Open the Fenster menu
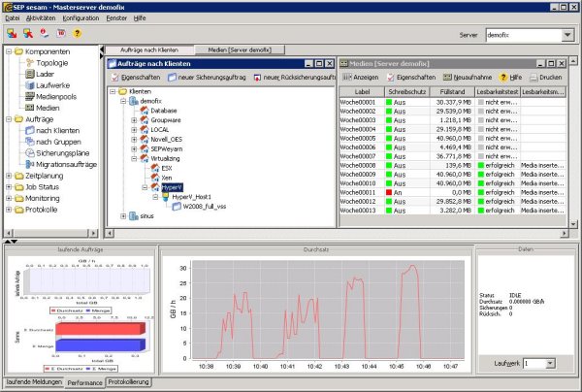Image resolution: width=582 pixels, height=392 pixels. (116, 17)
